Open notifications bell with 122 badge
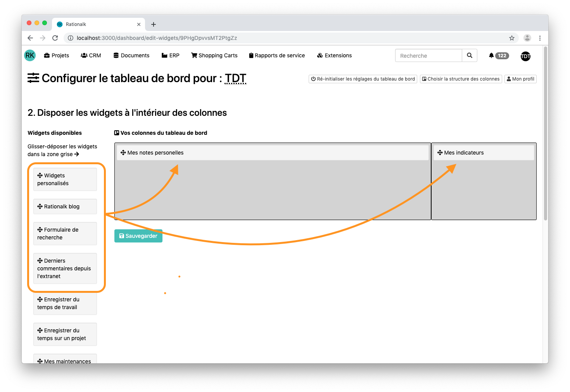 498,55
